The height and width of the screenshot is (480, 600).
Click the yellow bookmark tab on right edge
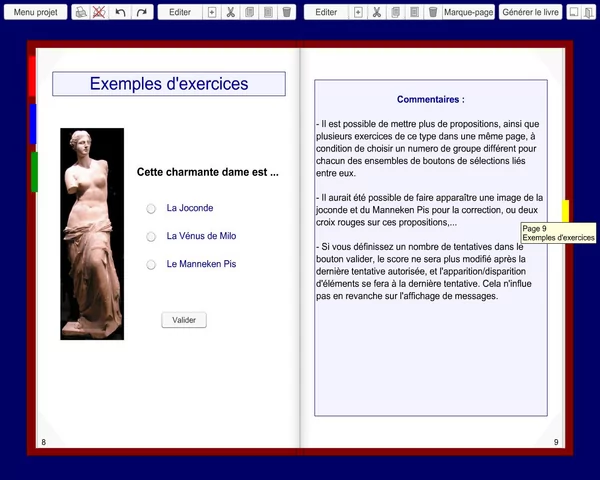click(565, 211)
